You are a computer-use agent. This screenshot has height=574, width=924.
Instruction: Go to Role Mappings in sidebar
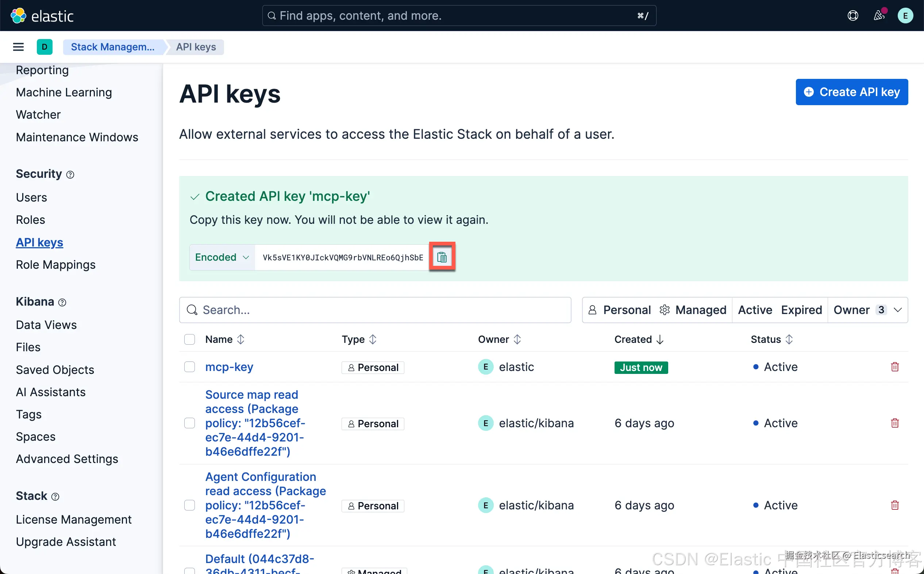coord(55,265)
